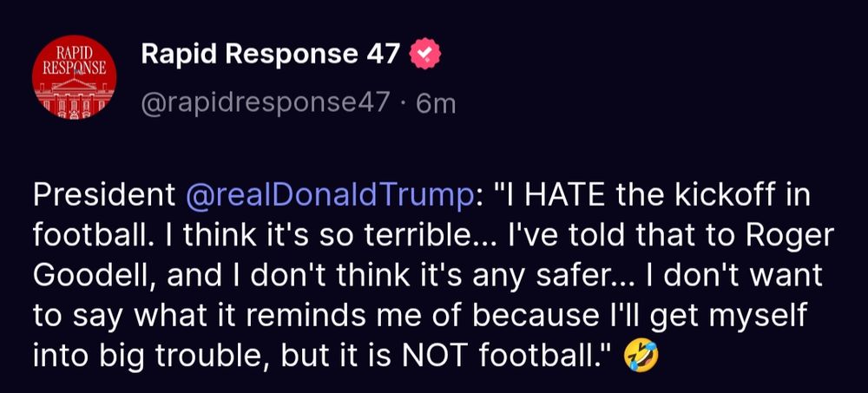868x393 pixels.
Task: Click the "Rapid Response 47" display name
Action: (x=271, y=55)
